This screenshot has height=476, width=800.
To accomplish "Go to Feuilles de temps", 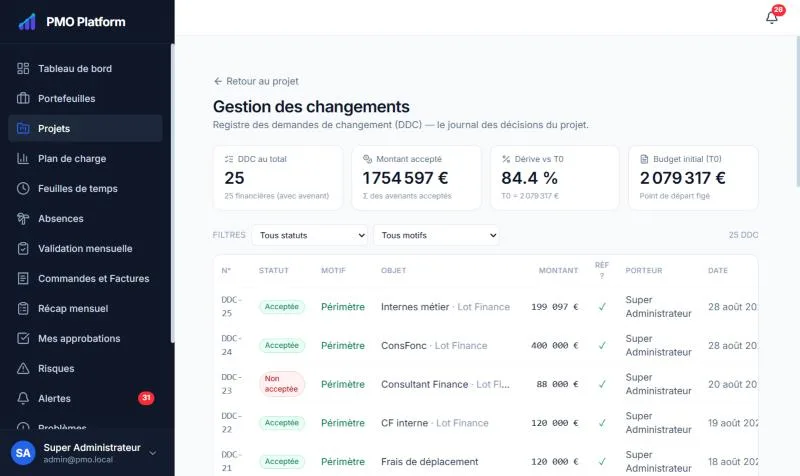I will pyautogui.click(x=85, y=188).
